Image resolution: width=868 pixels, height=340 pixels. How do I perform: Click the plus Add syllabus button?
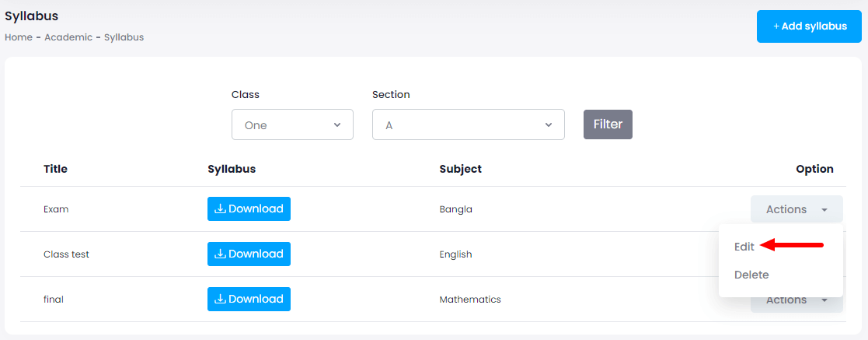pyautogui.click(x=809, y=26)
